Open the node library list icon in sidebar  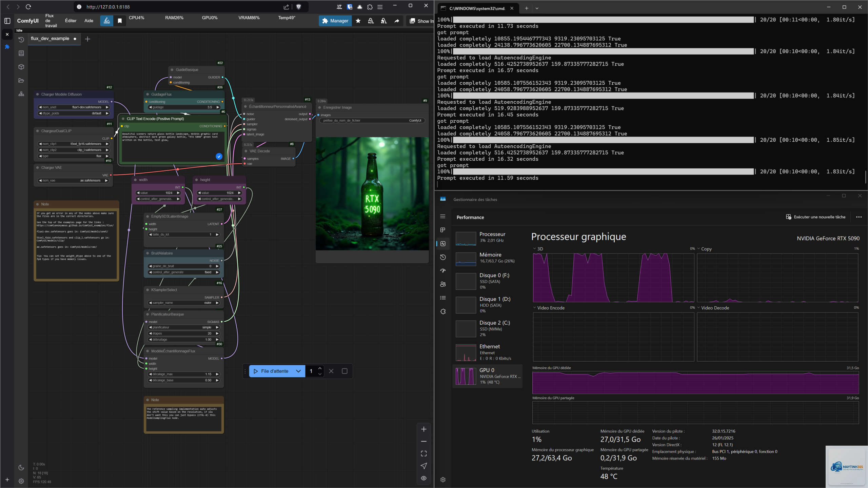(21, 53)
